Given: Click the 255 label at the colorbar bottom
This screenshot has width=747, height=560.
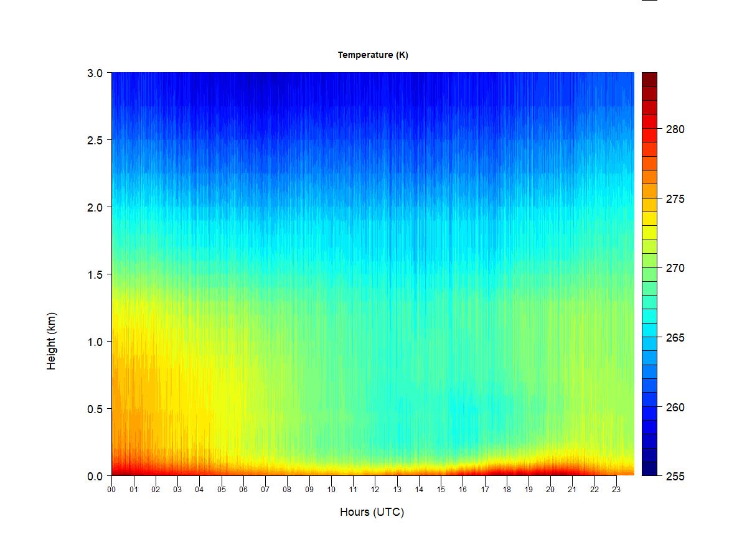Looking at the screenshot, I should click(675, 477).
